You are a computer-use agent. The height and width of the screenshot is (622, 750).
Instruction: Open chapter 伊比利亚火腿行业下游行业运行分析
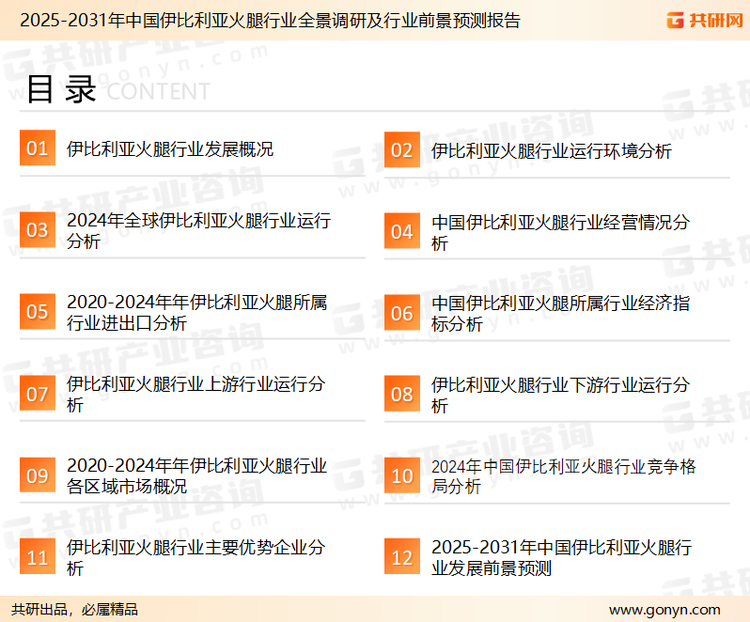(x=560, y=395)
